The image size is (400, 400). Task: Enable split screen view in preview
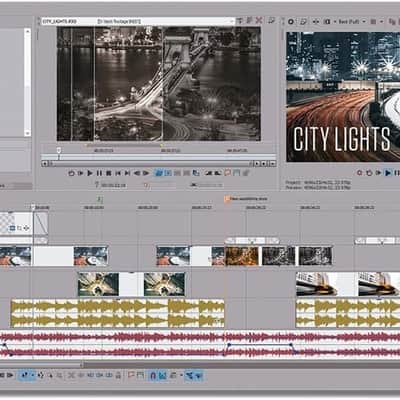(x=327, y=22)
